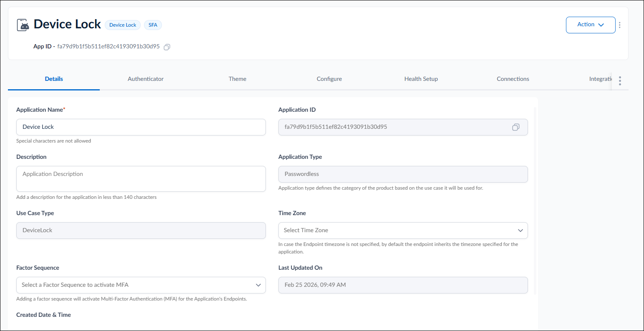Open the Theme tab
The width and height of the screenshot is (644, 331).
click(x=237, y=79)
